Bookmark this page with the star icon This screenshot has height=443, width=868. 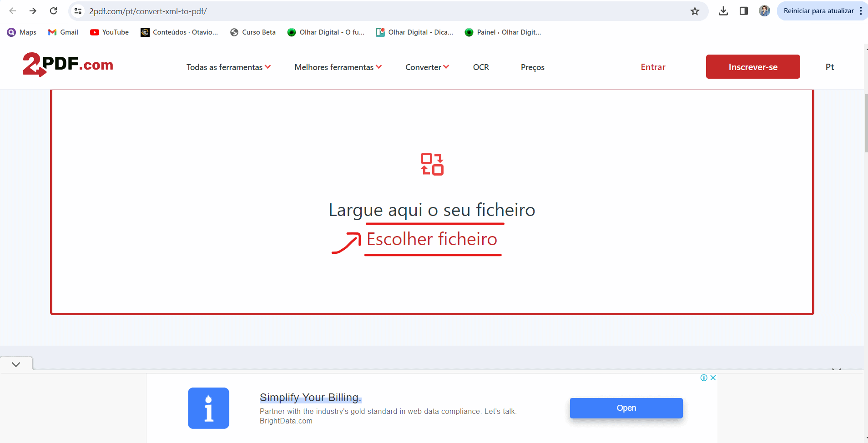[x=694, y=11]
